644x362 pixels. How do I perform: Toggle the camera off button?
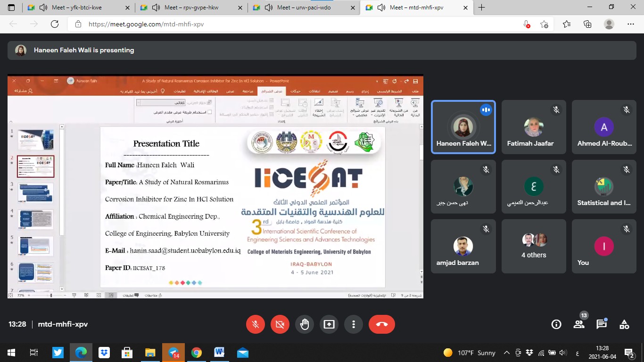(x=280, y=324)
